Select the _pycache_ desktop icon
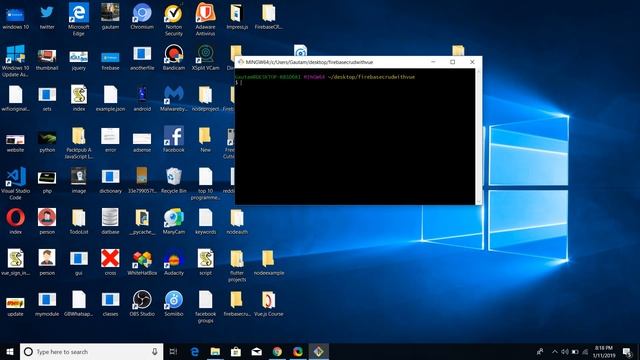 click(x=142, y=221)
